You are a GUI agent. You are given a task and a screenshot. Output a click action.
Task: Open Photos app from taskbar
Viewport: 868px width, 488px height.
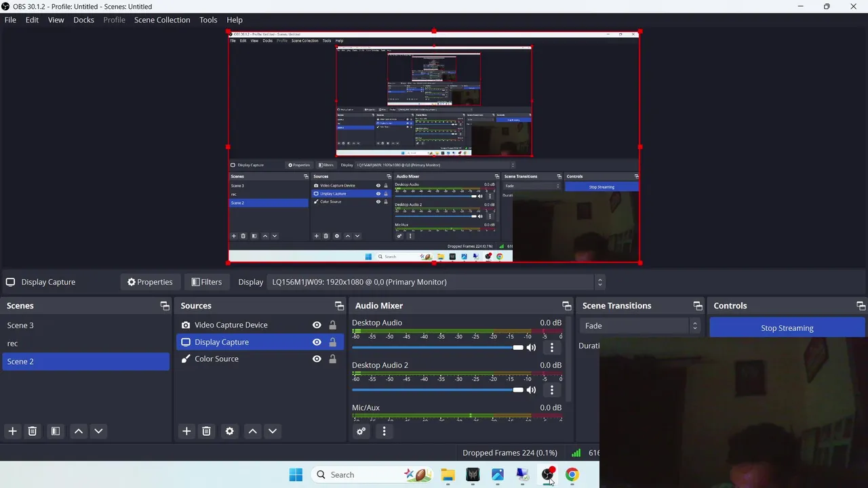point(497,474)
